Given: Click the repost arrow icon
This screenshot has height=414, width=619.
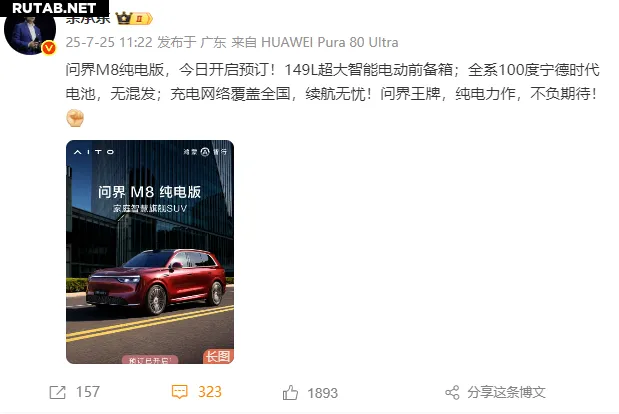Looking at the screenshot, I should [x=57, y=392].
